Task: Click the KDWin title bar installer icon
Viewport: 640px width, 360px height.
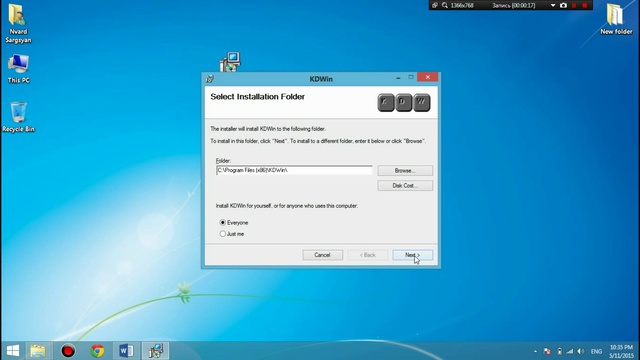Action: point(210,79)
